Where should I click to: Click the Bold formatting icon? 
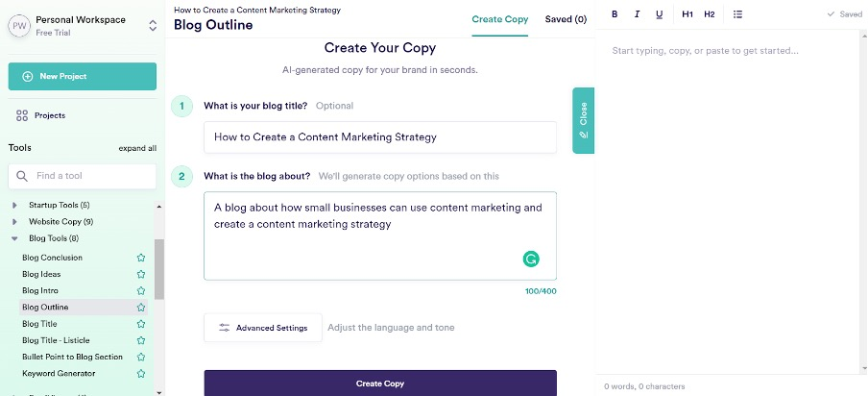[615, 14]
